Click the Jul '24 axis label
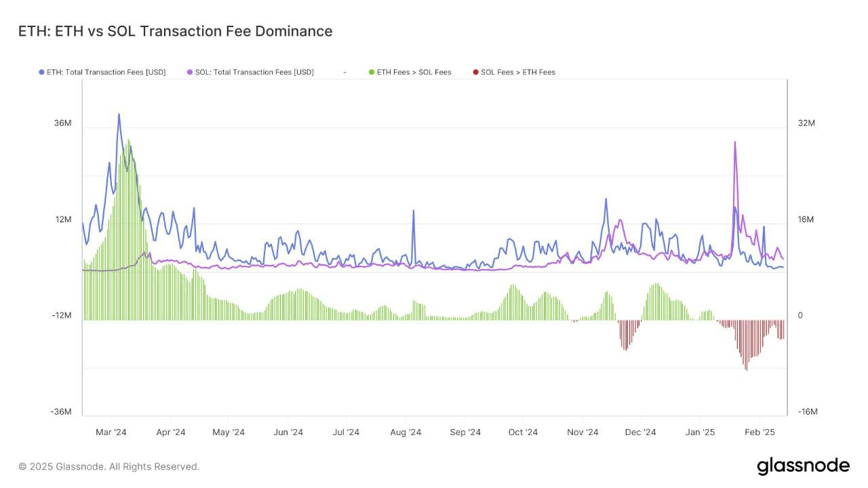This screenshot has height=488, width=868. (x=346, y=432)
